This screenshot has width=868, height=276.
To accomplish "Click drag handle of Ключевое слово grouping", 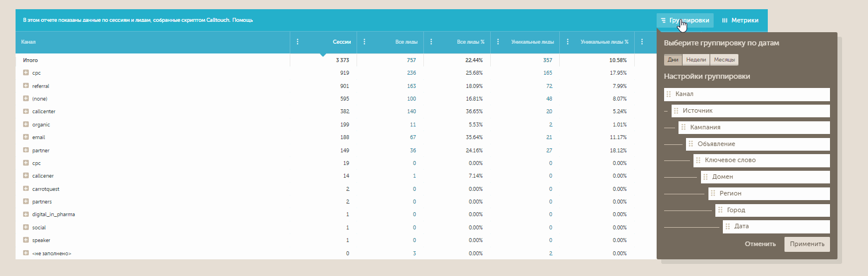I will coord(698,160).
